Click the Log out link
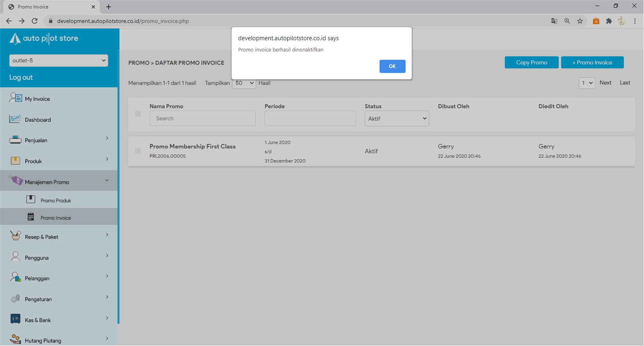644x346 pixels. [21, 77]
